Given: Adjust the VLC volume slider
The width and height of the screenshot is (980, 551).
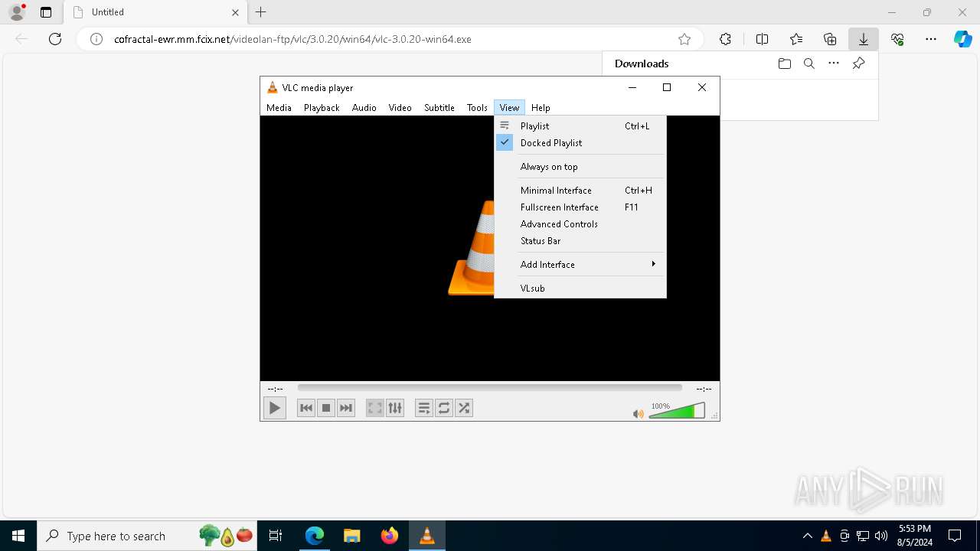Looking at the screenshot, I should pyautogui.click(x=677, y=411).
